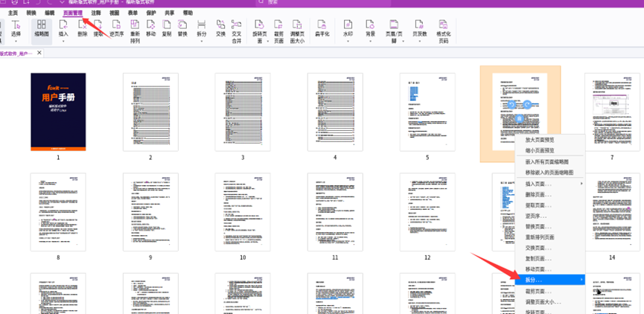Switch to the 注释 ribbon tab
This screenshot has height=314, width=644.
coord(96,13)
